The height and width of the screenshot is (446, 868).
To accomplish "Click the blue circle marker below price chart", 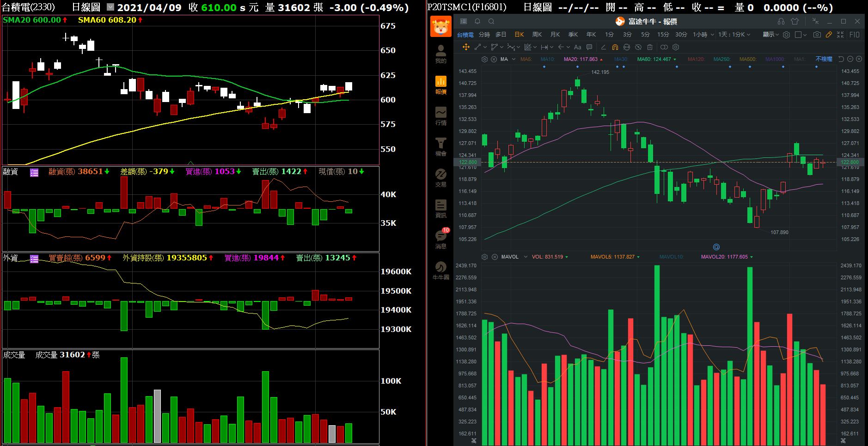I will 716,247.
